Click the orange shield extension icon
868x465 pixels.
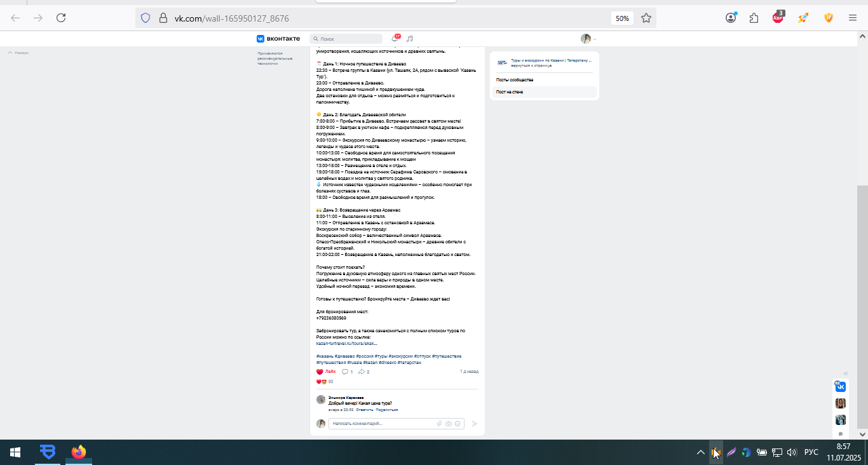(829, 18)
